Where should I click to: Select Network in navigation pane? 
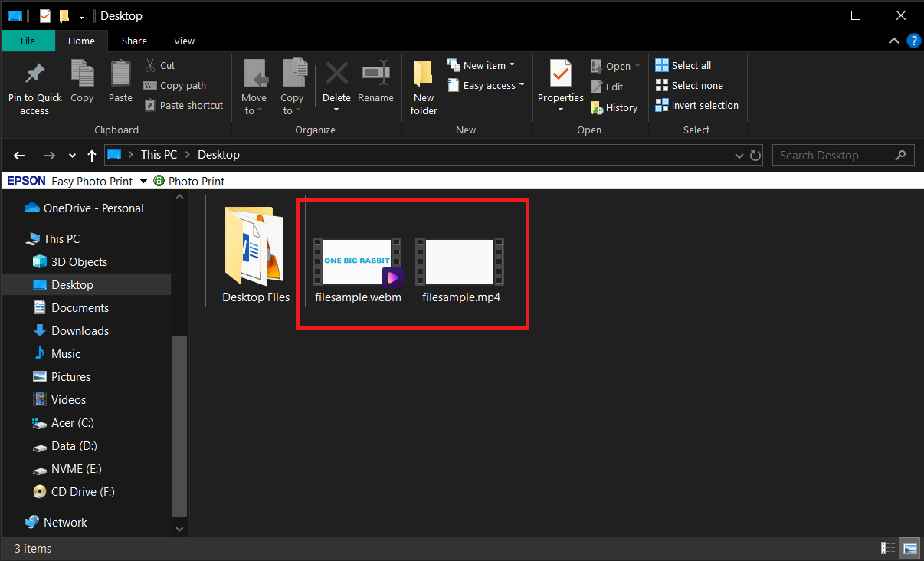tap(65, 523)
